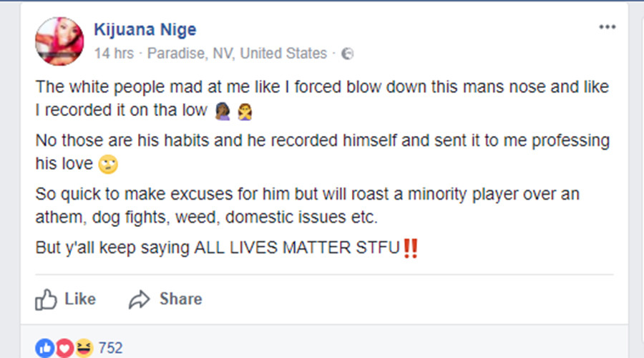Click the paragraph starting 'So quick to'
This screenshot has height=358, width=644.
tap(307, 205)
